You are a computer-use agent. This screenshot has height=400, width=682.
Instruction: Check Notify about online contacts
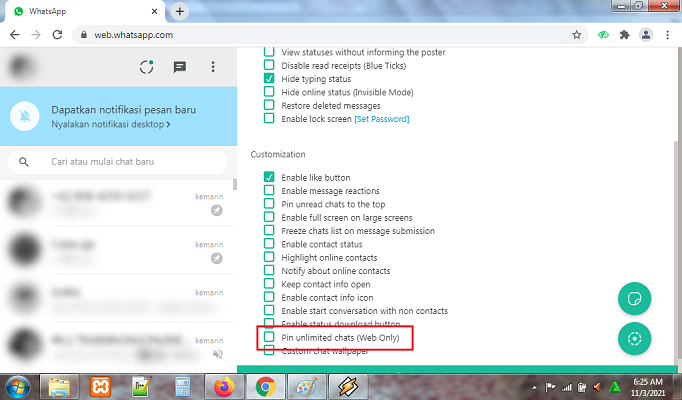tap(269, 270)
